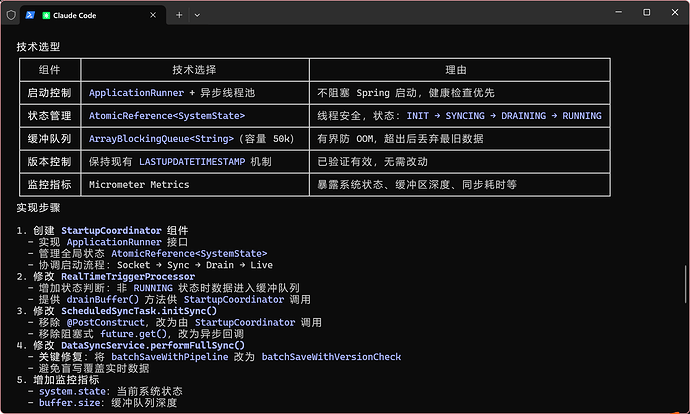Click the Socket → Sync → Drain → Live line
690x414 pixels.
pos(150,265)
